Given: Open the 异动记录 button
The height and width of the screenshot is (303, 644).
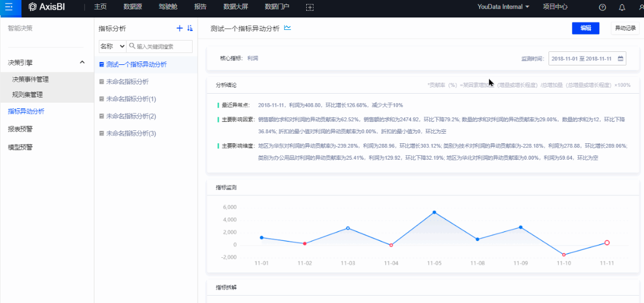Looking at the screenshot, I should pyautogui.click(x=625, y=28).
